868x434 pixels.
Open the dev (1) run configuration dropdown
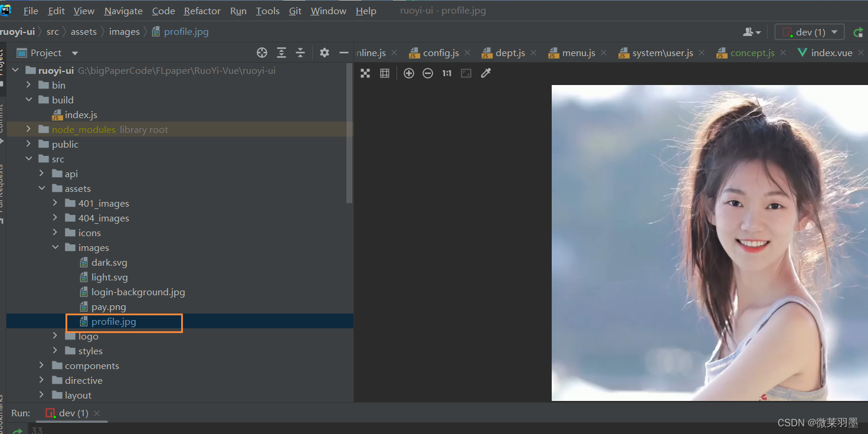pyautogui.click(x=809, y=32)
